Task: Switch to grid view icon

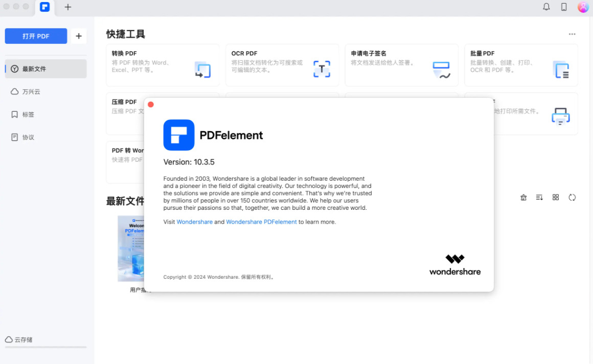Action: pos(556,197)
